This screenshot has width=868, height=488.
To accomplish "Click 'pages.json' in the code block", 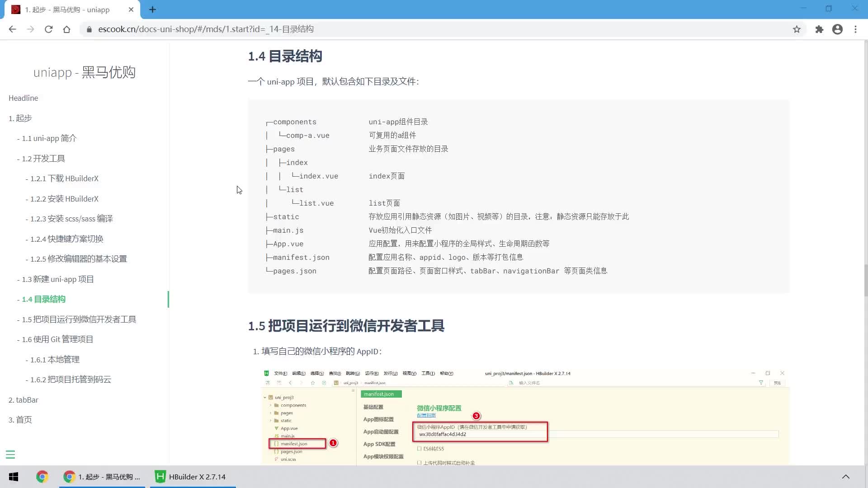I will (x=295, y=271).
